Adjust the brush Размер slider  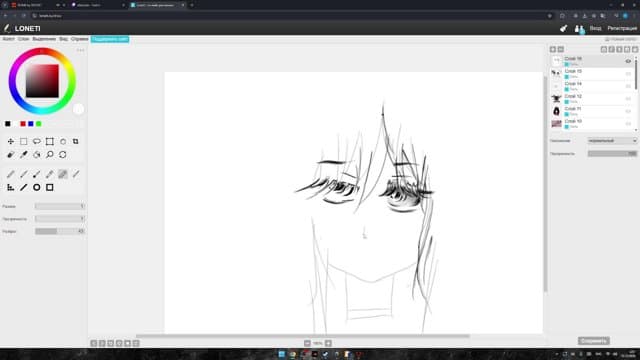click(60, 206)
